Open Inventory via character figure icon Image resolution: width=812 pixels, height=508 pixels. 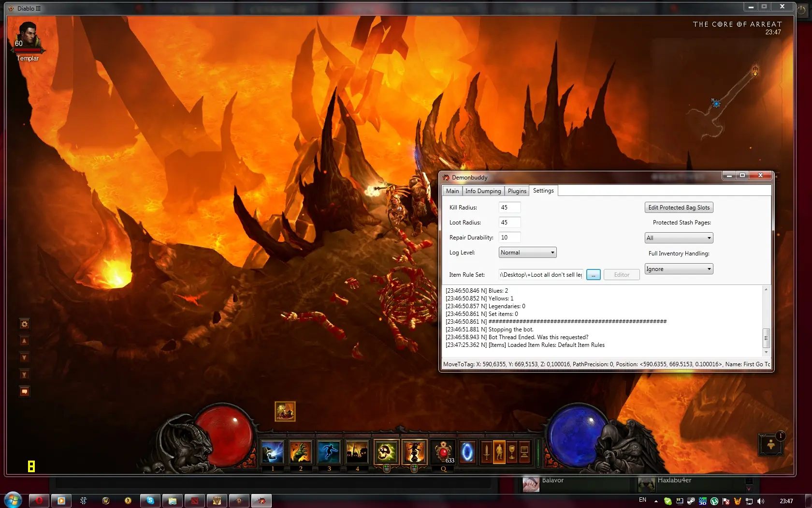[x=499, y=452]
